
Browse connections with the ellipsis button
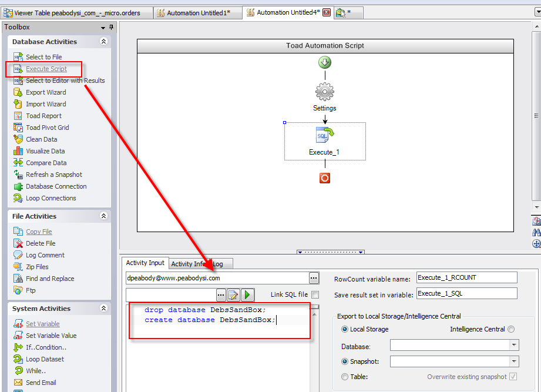(x=314, y=278)
